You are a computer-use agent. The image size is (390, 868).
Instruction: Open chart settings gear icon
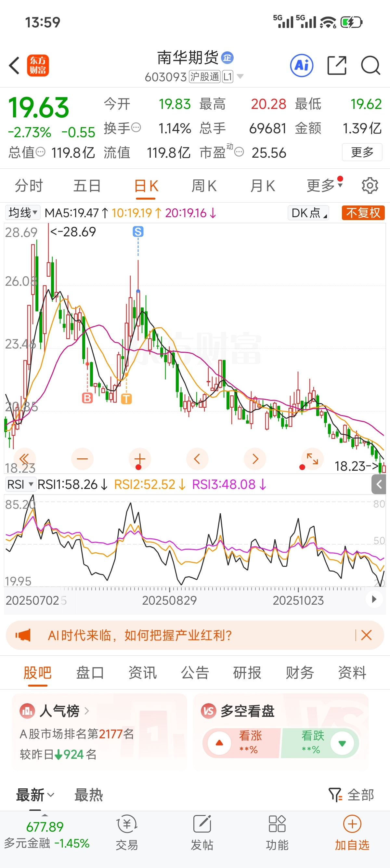370,185
